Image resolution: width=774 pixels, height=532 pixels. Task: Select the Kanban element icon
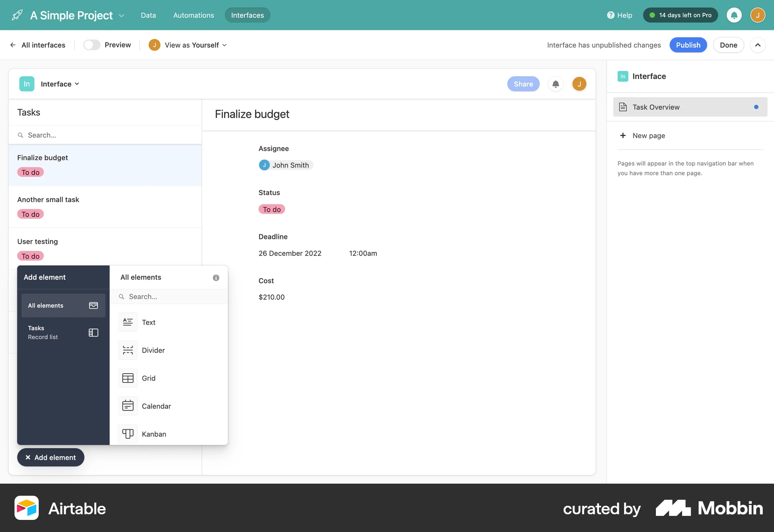click(x=127, y=434)
